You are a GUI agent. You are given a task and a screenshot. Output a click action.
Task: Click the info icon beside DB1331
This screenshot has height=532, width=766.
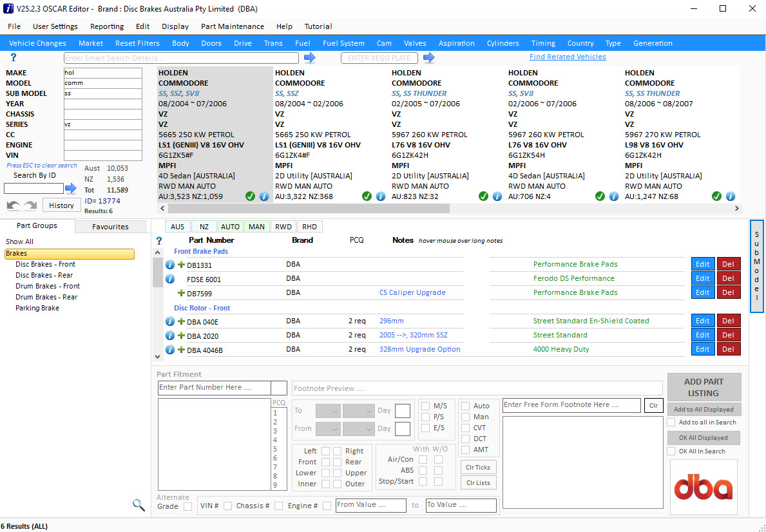coord(170,265)
